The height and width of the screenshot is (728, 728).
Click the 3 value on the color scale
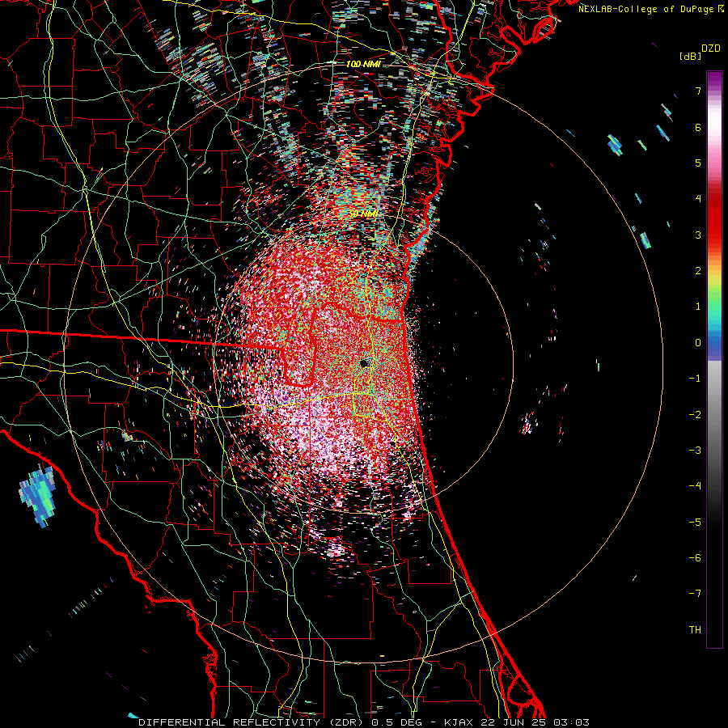tap(698, 235)
